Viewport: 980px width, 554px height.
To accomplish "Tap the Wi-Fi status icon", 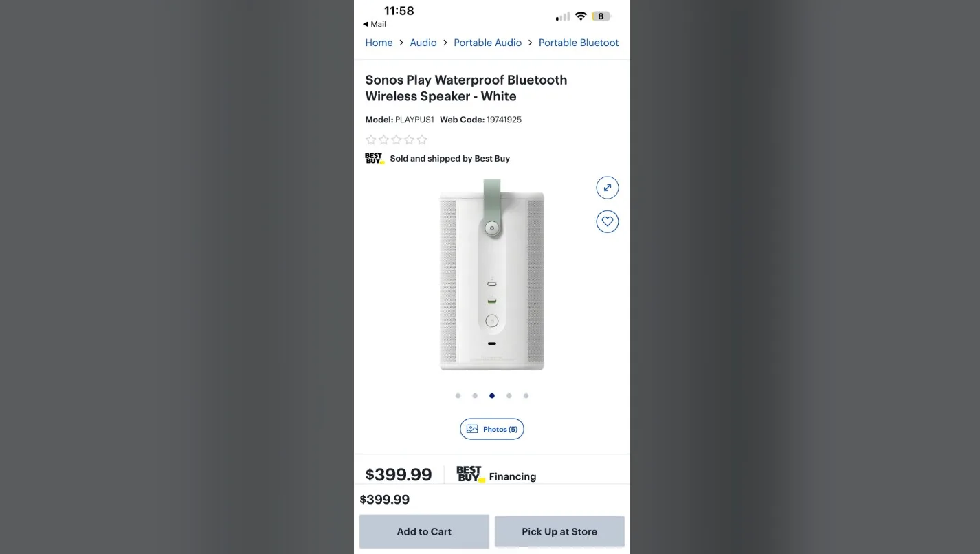I will [581, 16].
